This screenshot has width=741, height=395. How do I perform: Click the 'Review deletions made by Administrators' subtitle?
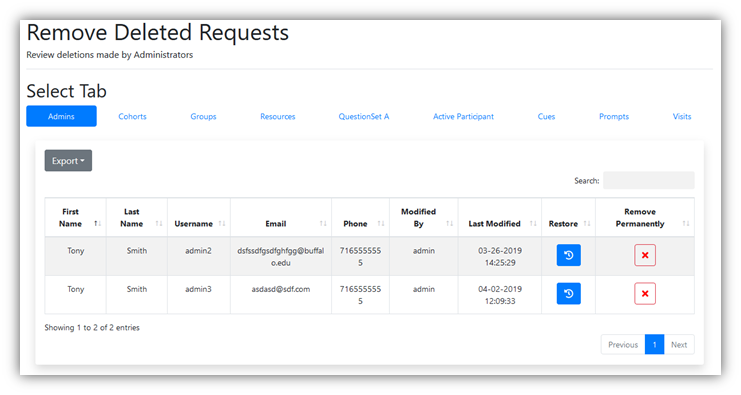[x=110, y=55]
